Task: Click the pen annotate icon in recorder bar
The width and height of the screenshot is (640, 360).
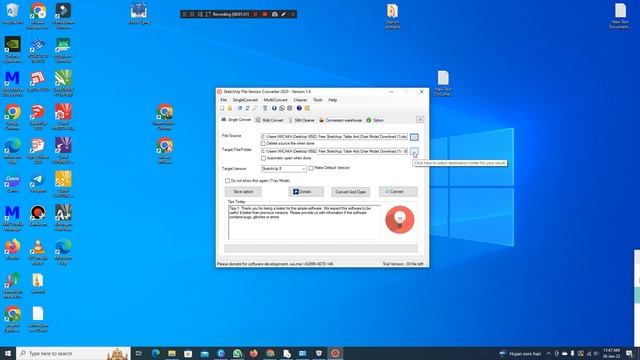Action: coord(284,14)
